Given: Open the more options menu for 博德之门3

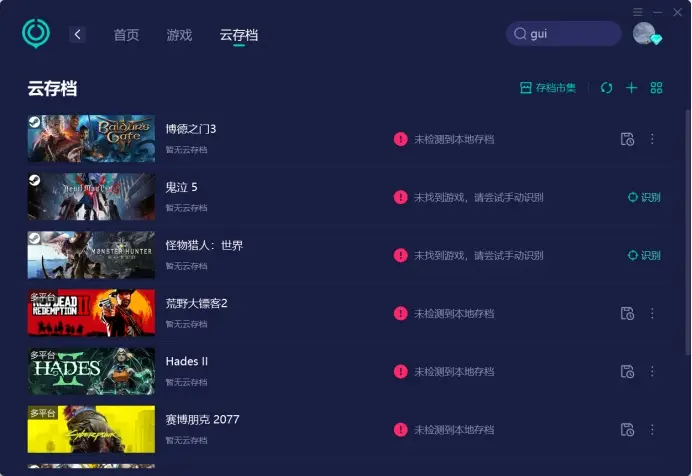Looking at the screenshot, I should 652,139.
